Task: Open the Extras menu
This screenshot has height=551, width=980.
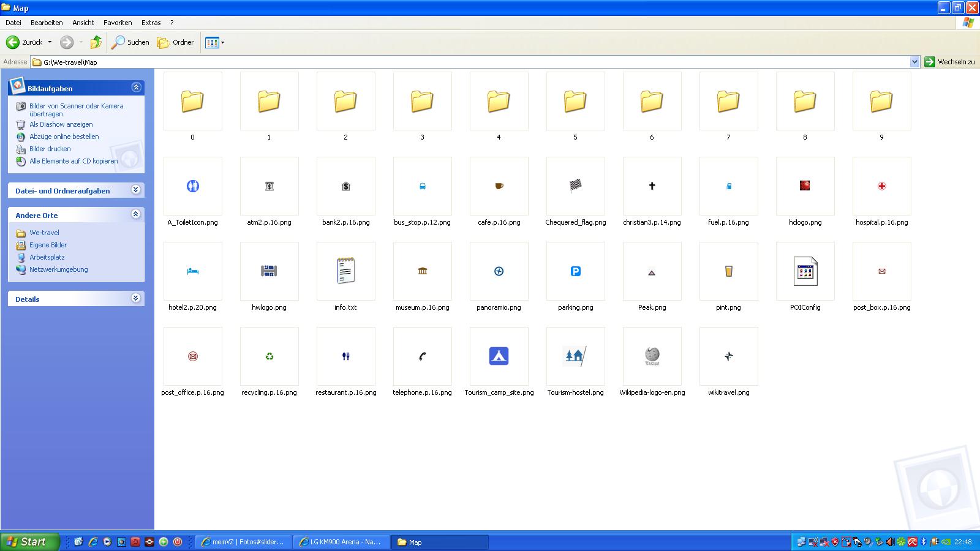Action: pyautogui.click(x=151, y=23)
